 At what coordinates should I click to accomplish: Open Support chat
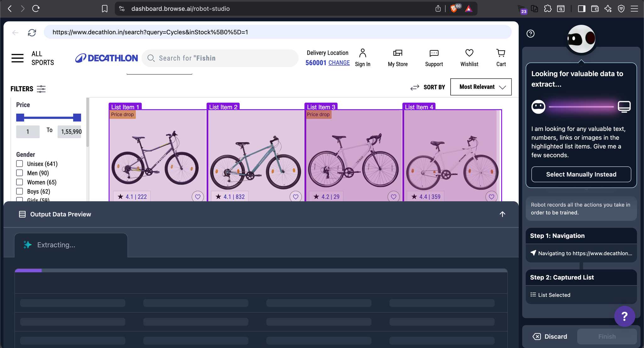pyautogui.click(x=434, y=53)
